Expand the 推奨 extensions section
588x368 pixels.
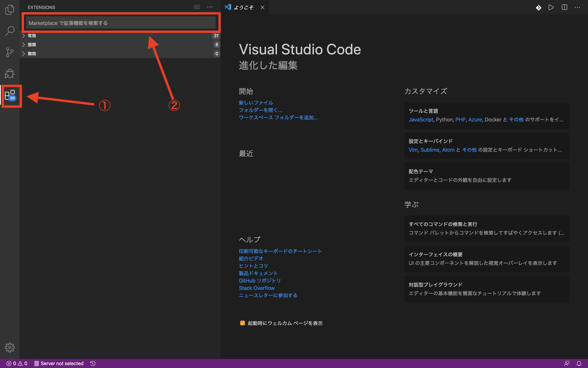tap(120, 45)
